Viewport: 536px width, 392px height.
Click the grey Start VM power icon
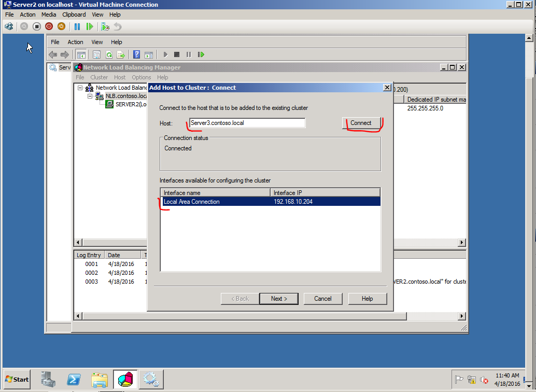tap(24, 26)
